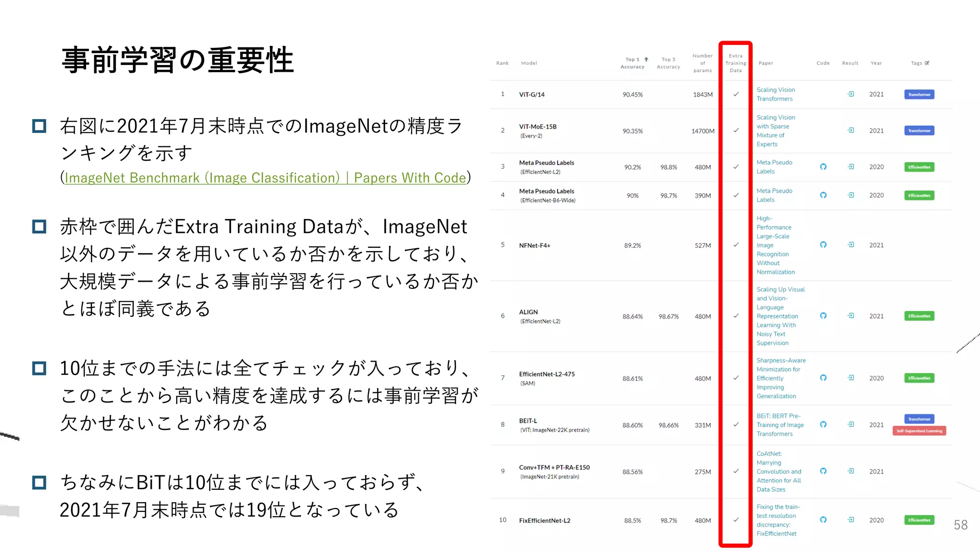
Task: Open result icon for NFNet-F4+ row
Action: point(851,245)
